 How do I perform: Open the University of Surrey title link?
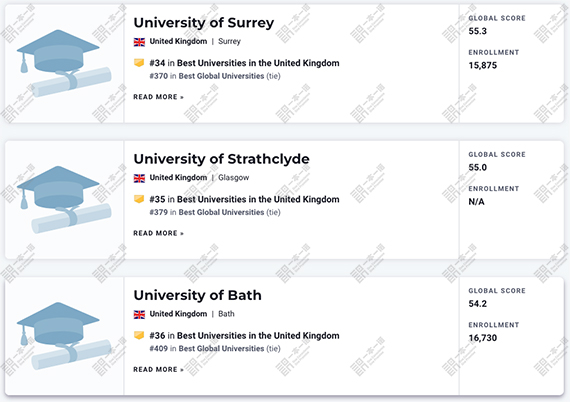coord(204,23)
